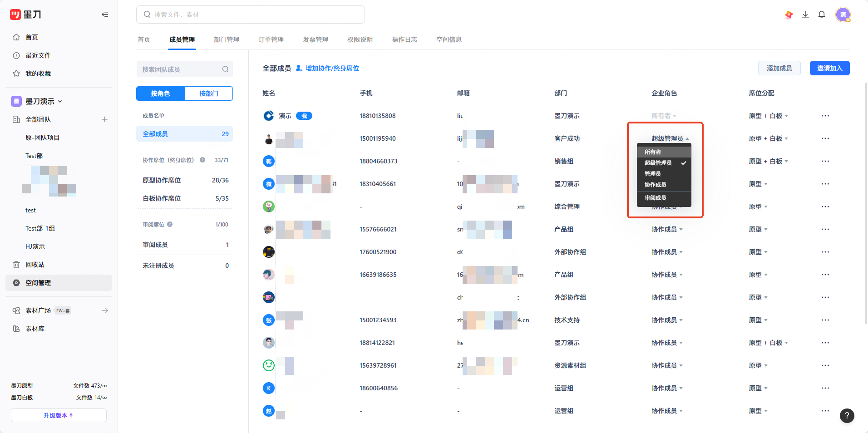
Task: Open the help question mark button
Action: coord(847,415)
